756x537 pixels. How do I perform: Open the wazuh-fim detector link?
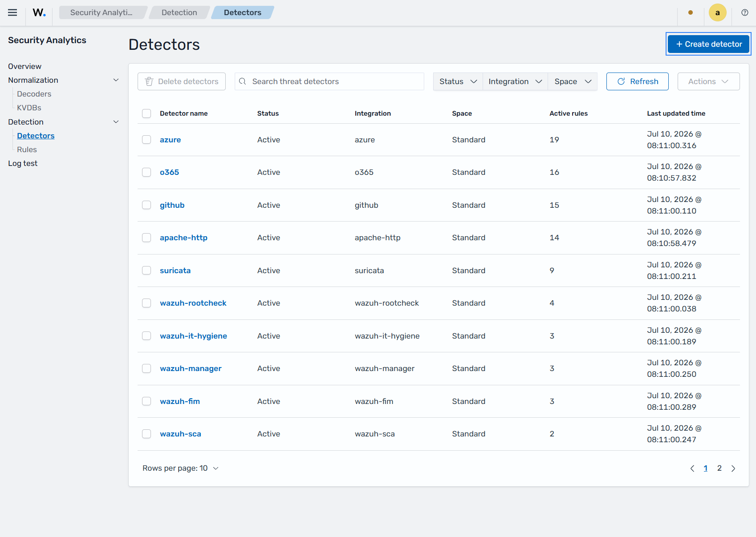point(180,401)
